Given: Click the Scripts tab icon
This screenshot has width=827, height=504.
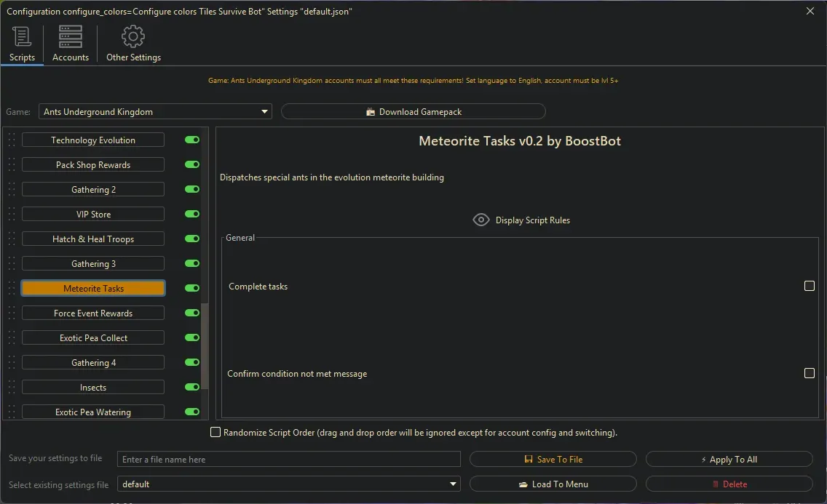Looking at the screenshot, I should click(x=21, y=36).
